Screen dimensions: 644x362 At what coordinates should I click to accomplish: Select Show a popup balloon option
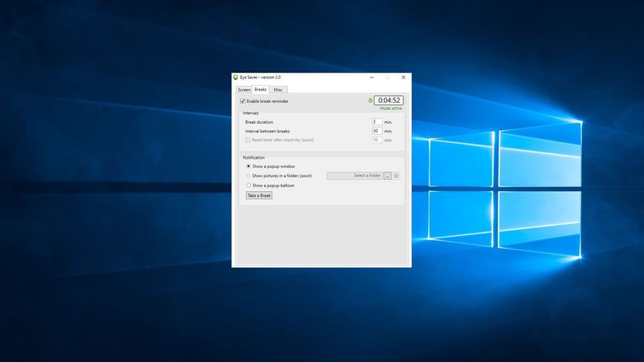click(248, 185)
